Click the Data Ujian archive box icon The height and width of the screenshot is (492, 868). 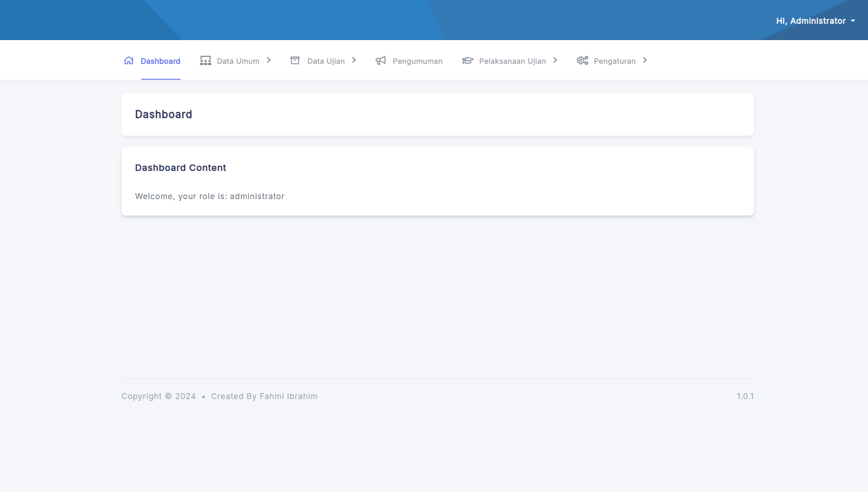(295, 61)
